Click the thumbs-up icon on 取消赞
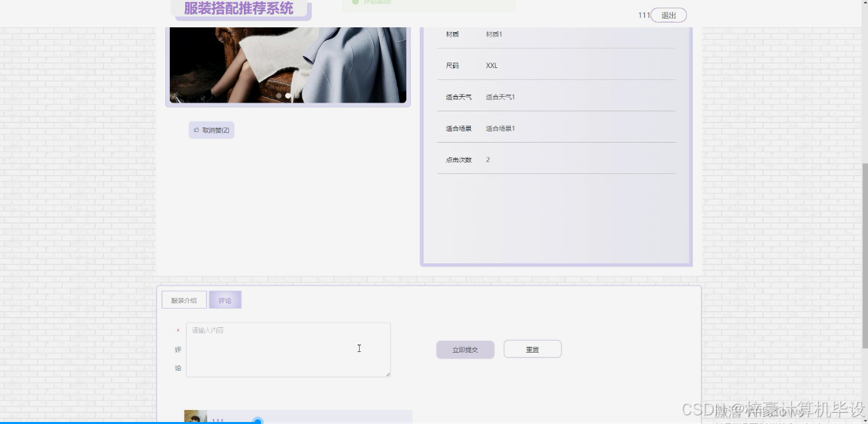This screenshot has height=424, width=868. [x=197, y=130]
